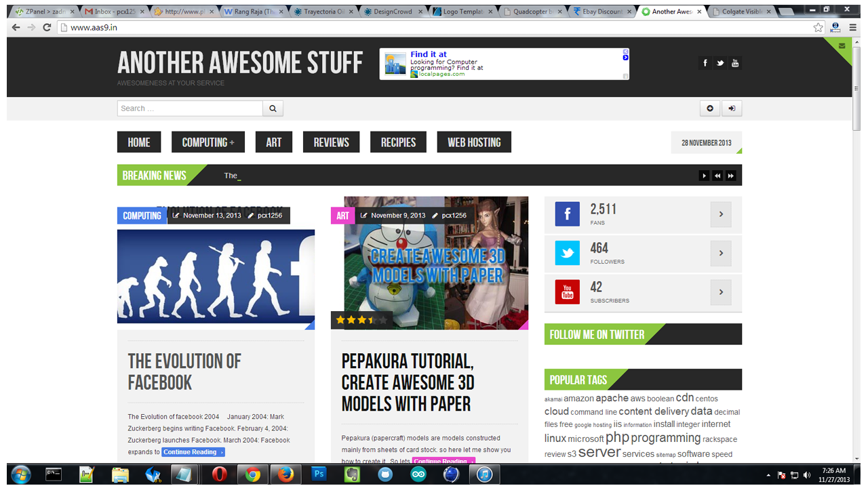Click the extension icon beside bookmark star
This screenshot has width=868, height=488.
click(835, 27)
